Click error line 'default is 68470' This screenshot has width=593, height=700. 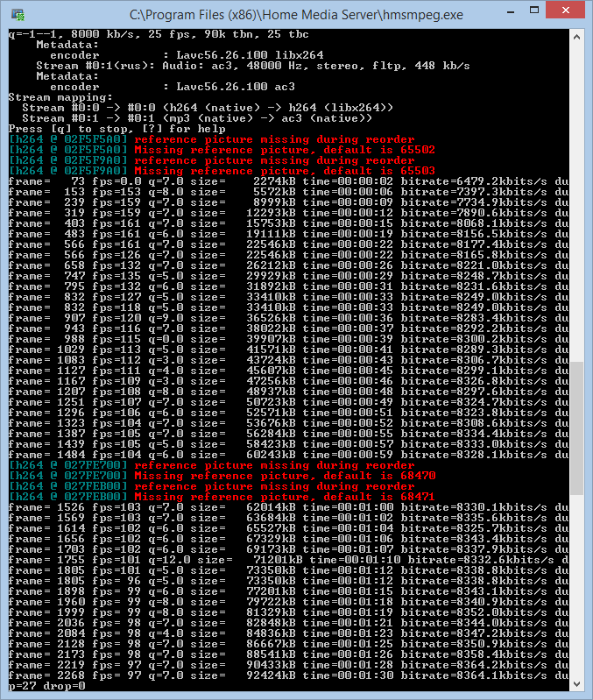(222, 476)
